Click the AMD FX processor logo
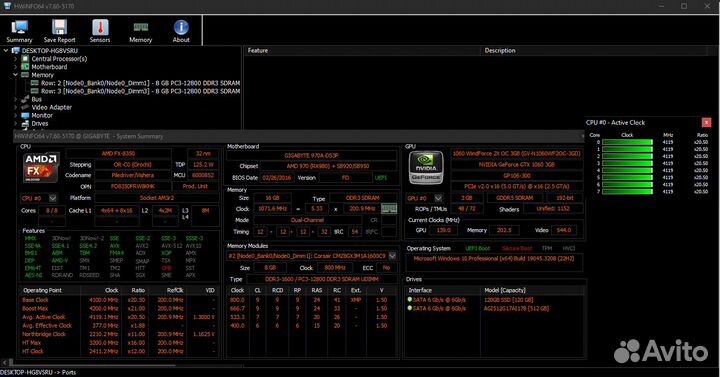The image size is (720, 377). tap(41, 167)
